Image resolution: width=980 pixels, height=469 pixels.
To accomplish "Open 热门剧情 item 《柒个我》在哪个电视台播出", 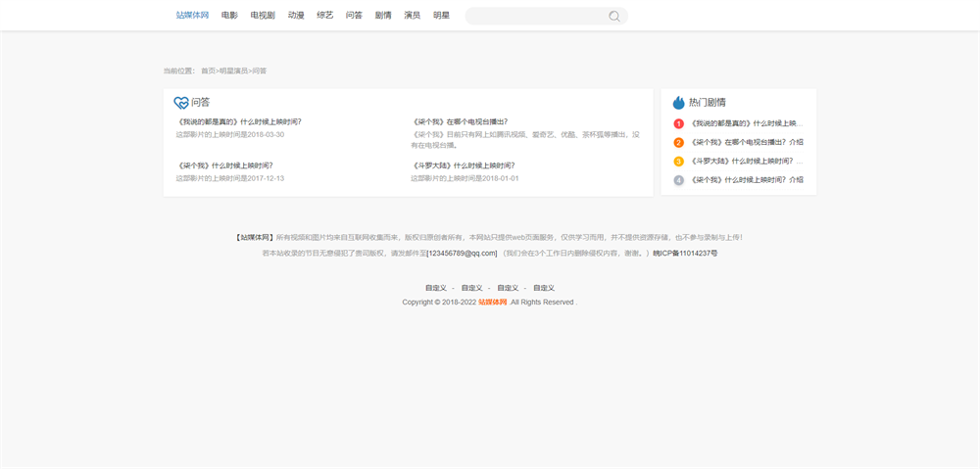I will (747, 142).
